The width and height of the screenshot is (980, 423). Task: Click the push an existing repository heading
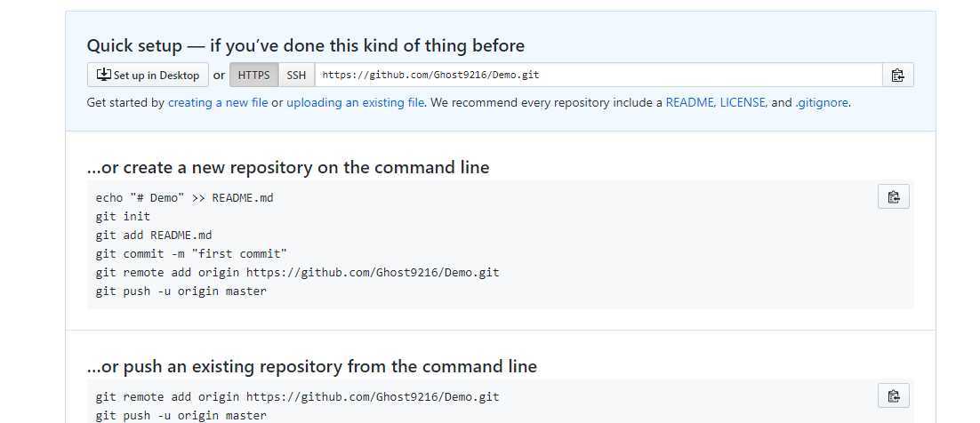coord(312,366)
